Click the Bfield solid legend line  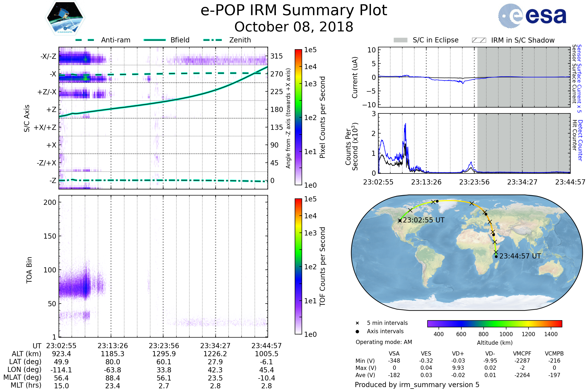click(155, 40)
